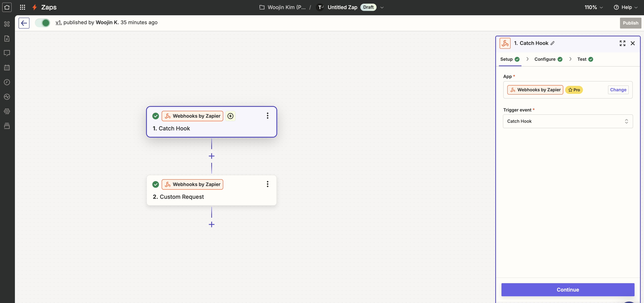Open the Zap file icon in sidebar
Screen dimensions: 644x303
pyautogui.click(x=7, y=39)
